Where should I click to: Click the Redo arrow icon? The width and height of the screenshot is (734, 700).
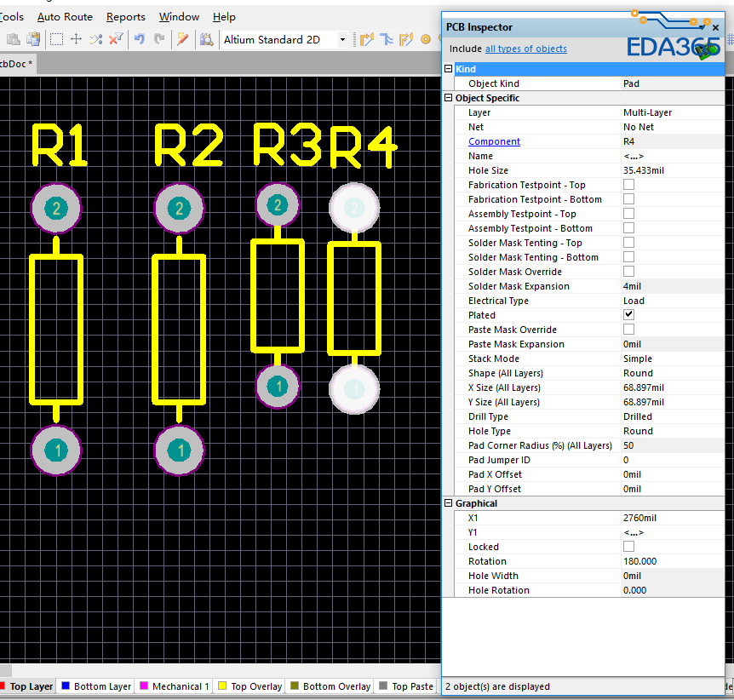pos(159,39)
